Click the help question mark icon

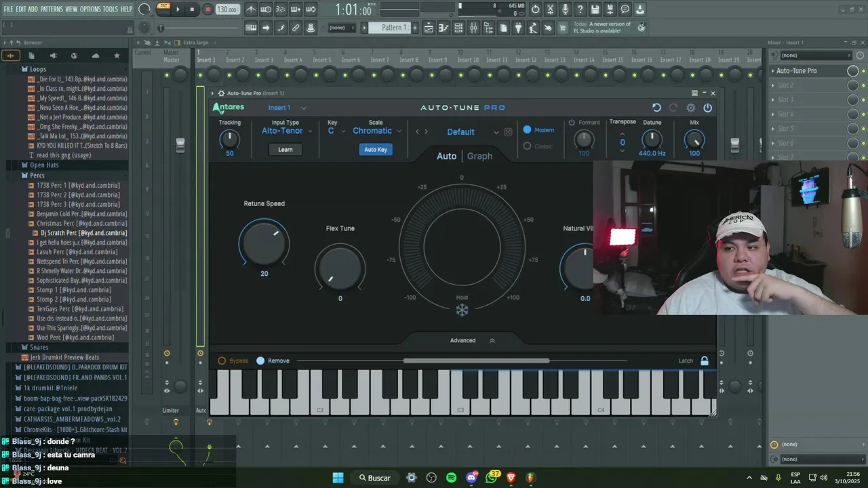580,9
